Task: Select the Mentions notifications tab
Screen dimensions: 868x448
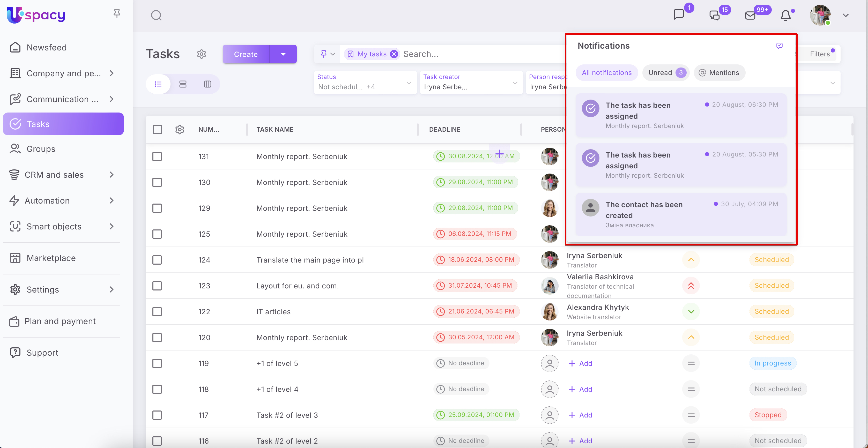Action: (719, 73)
